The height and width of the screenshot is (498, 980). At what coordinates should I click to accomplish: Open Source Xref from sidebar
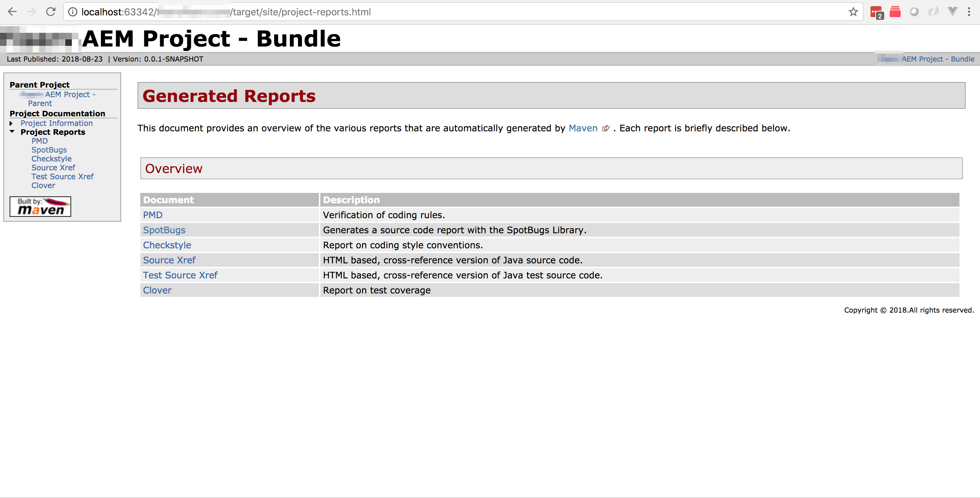pyautogui.click(x=53, y=168)
